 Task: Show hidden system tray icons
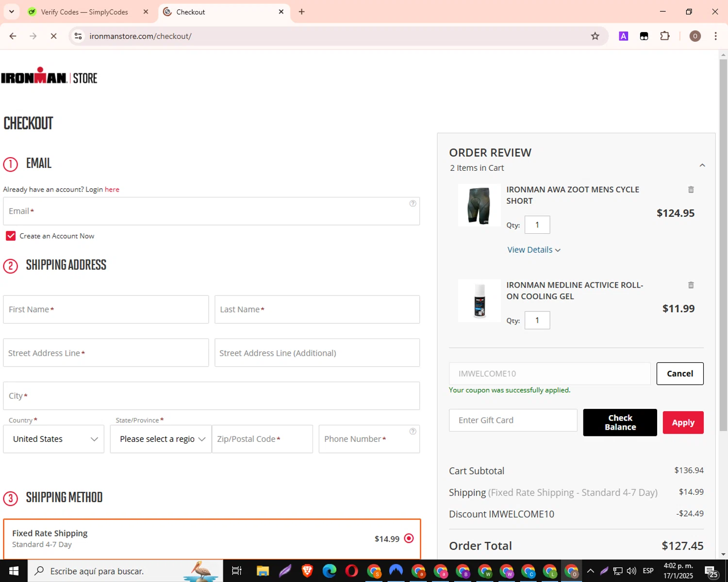pos(591,571)
